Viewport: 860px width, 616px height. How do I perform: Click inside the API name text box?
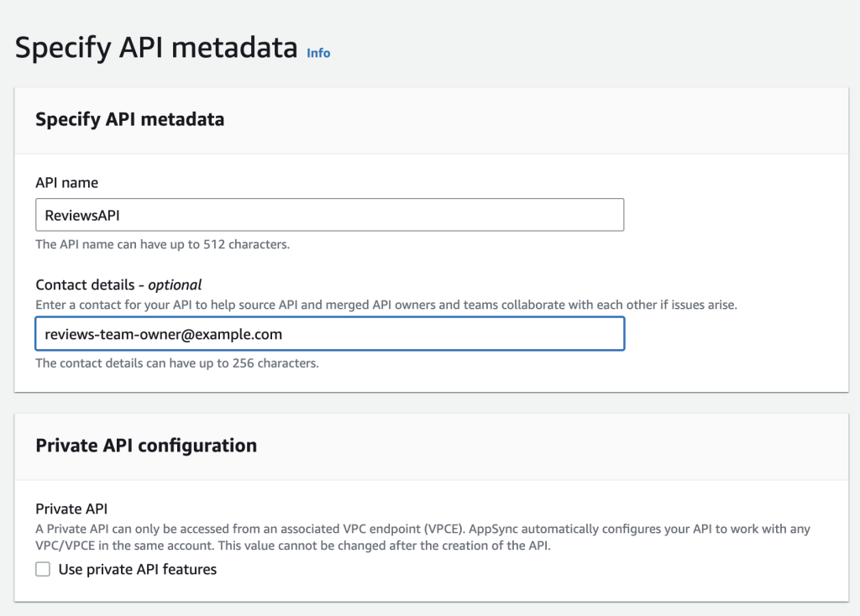pyautogui.click(x=328, y=214)
